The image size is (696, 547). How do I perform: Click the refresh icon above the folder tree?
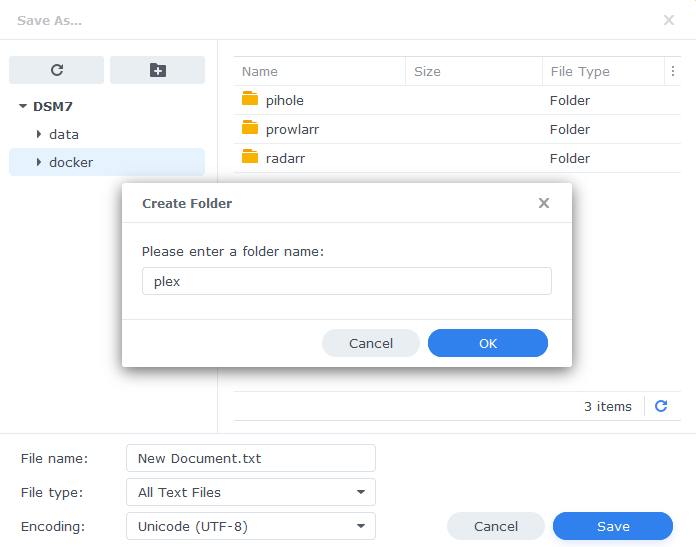[56, 70]
